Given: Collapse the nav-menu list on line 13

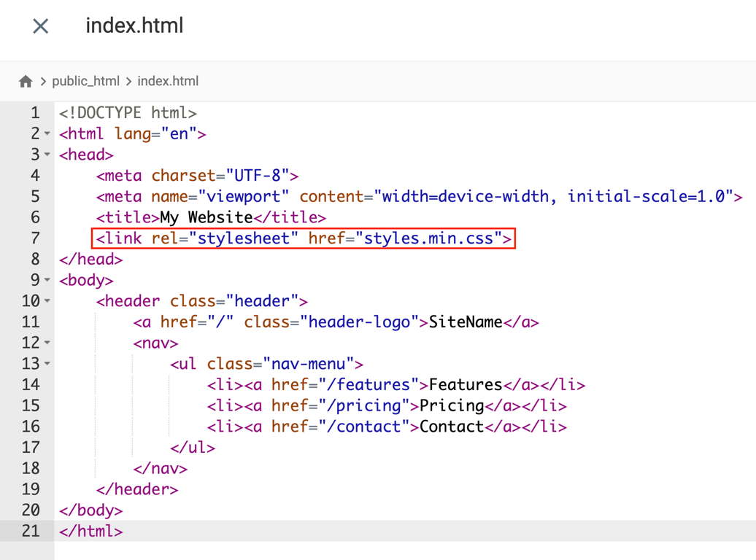Looking at the screenshot, I should tap(45, 364).
